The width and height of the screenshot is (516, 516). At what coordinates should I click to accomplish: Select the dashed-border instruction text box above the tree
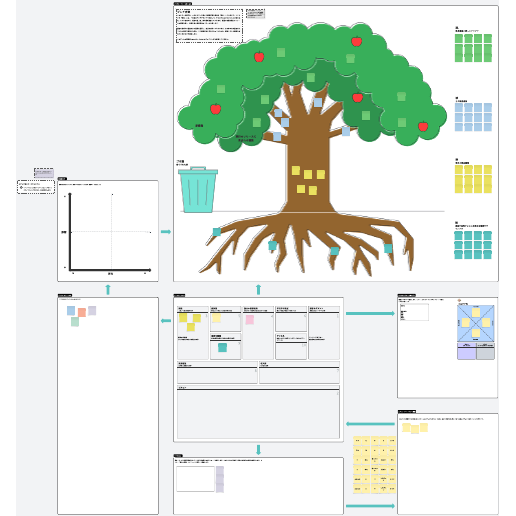[x=209, y=26]
